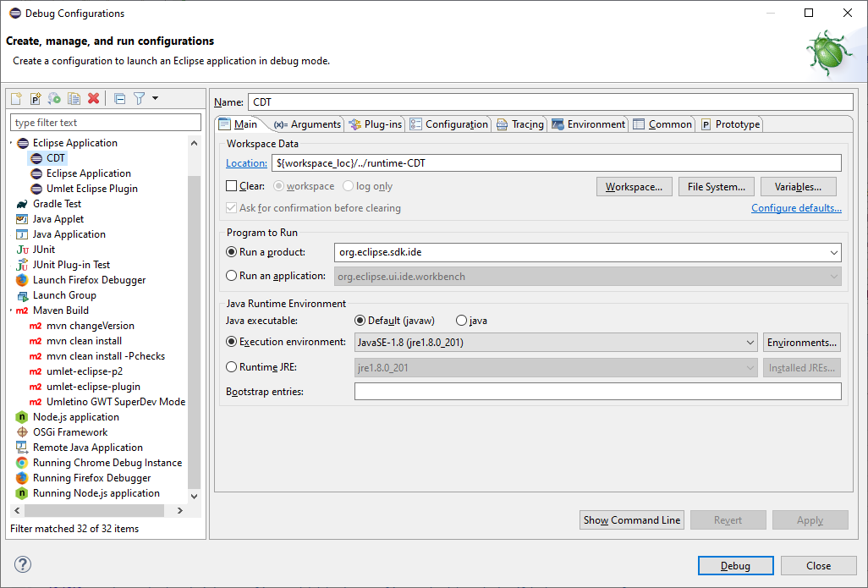Select Default (javaw) executable option
Image resolution: width=868 pixels, height=588 pixels.
click(x=360, y=321)
